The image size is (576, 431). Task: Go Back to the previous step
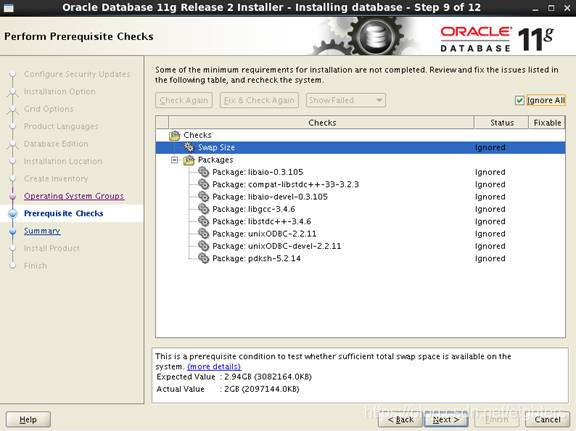point(400,420)
